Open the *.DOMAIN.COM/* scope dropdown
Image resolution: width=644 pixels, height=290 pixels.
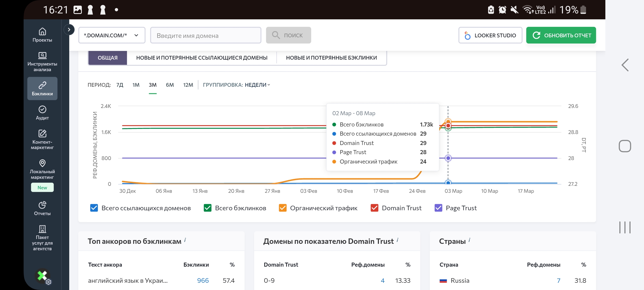click(112, 35)
